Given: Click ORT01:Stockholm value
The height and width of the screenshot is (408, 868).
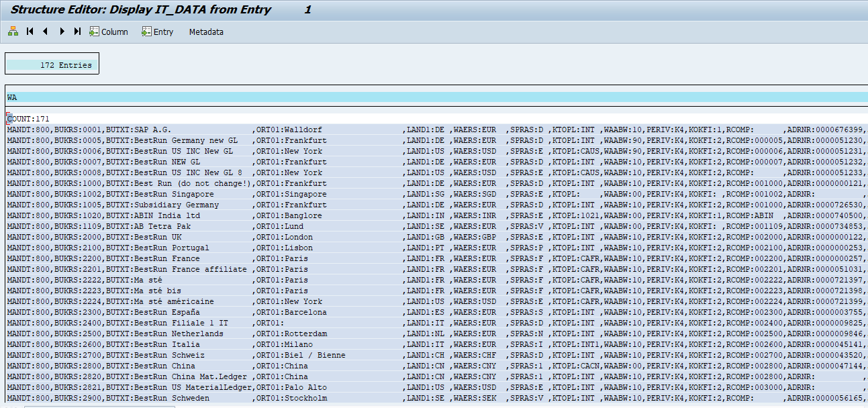Looking at the screenshot, I should (291, 398).
